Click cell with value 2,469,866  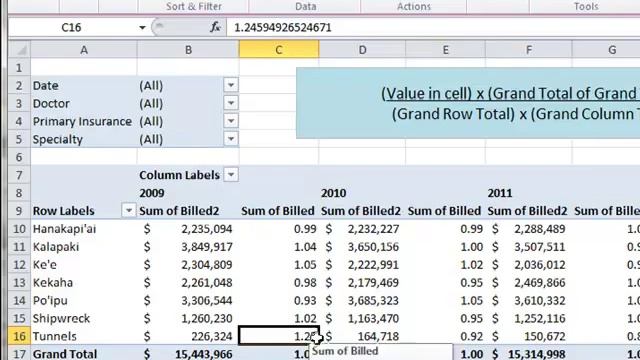click(x=540, y=283)
